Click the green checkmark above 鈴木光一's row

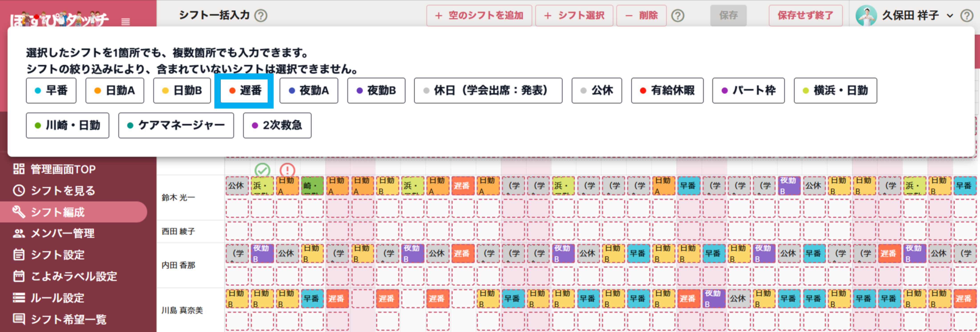coord(263,169)
